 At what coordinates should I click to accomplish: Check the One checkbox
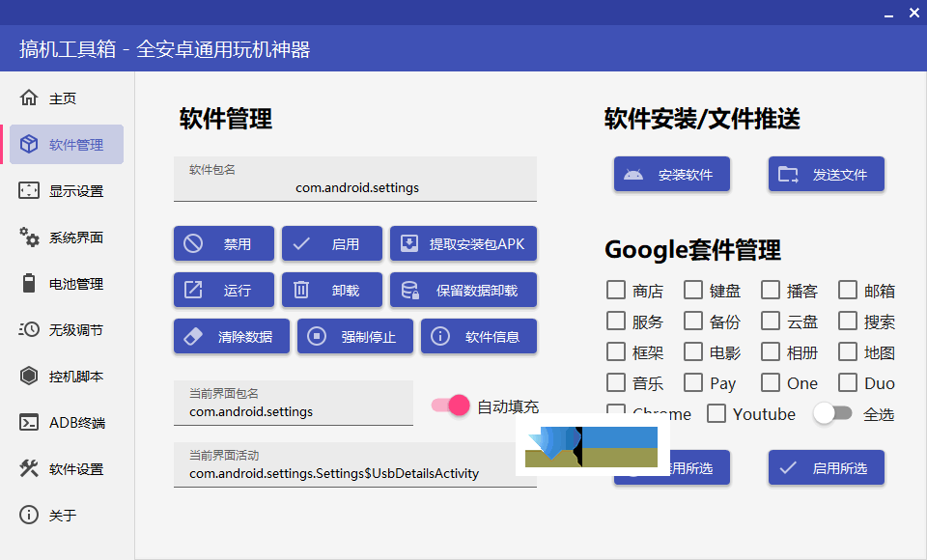(771, 382)
